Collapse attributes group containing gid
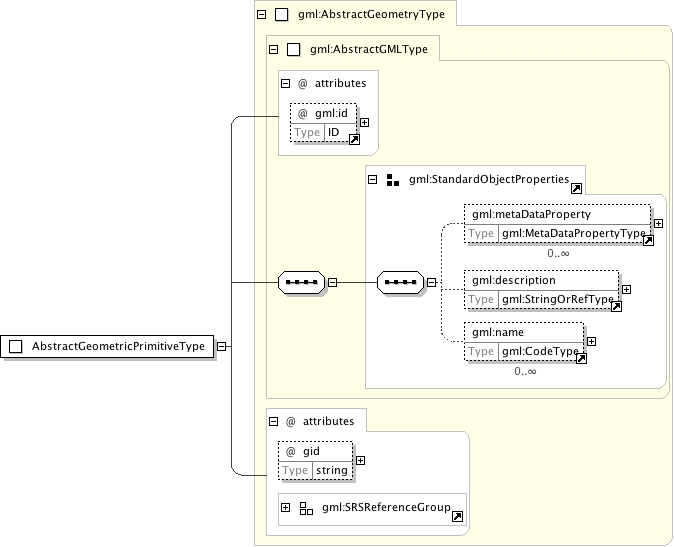The width and height of the screenshot is (674, 547). click(273, 422)
